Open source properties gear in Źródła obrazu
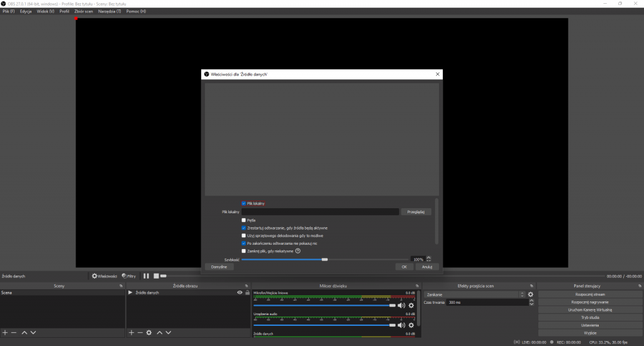The image size is (644, 346). pyautogui.click(x=149, y=332)
